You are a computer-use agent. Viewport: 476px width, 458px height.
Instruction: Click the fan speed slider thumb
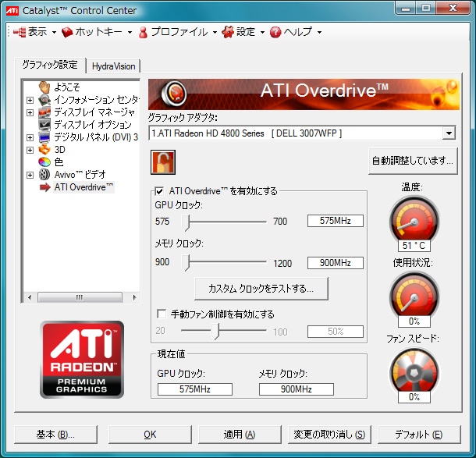215,332
